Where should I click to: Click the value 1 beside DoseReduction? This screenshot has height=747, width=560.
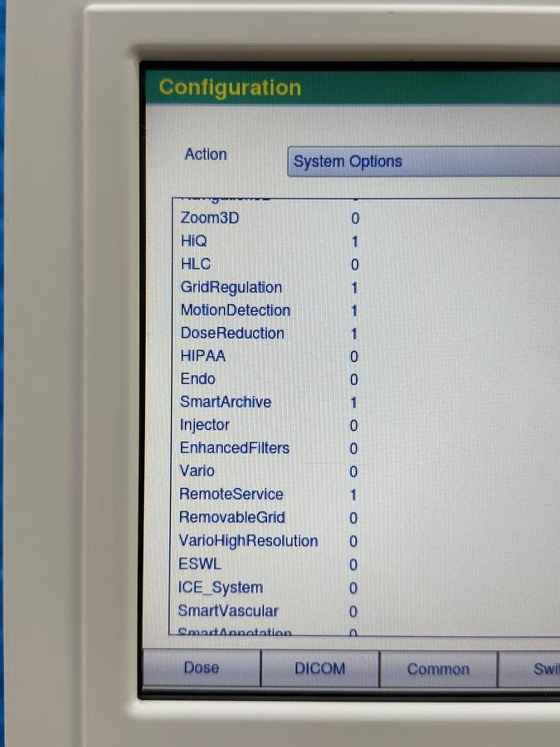(x=354, y=334)
